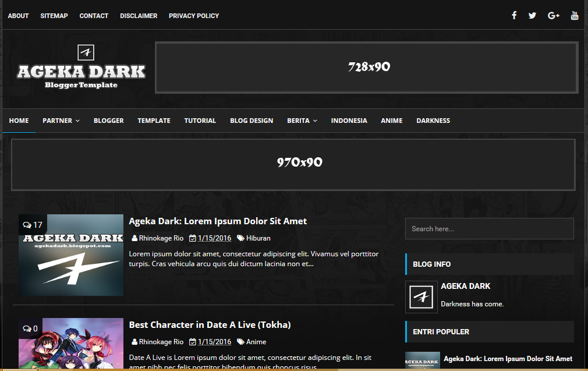This screenshot has height=371, width=588.
Task: Open the ABOUT page link
Action: [x=19, y=16]
